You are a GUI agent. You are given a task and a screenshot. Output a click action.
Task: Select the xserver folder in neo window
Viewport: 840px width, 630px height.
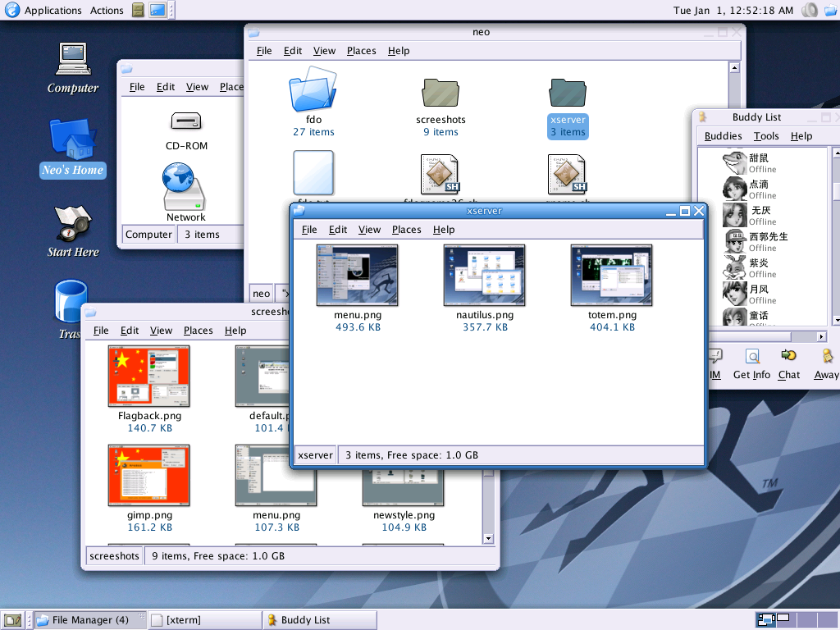tap(568, 92)
